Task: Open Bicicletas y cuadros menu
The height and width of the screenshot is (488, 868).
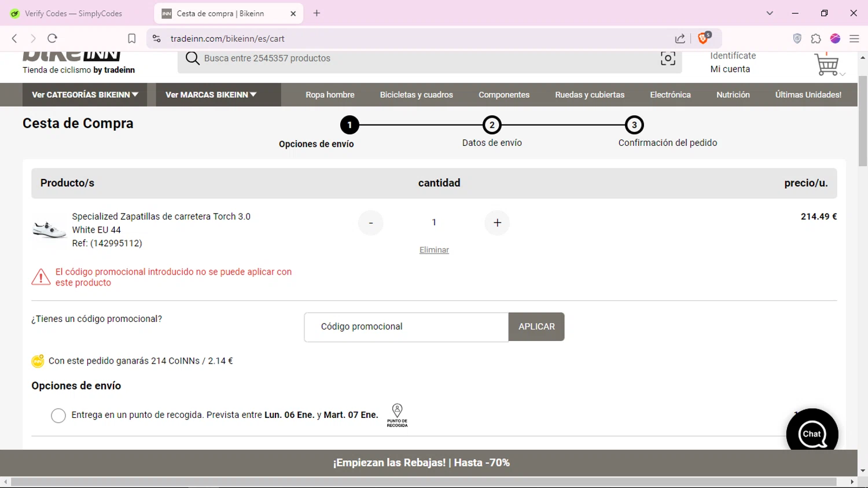Action: pos(417,95)
